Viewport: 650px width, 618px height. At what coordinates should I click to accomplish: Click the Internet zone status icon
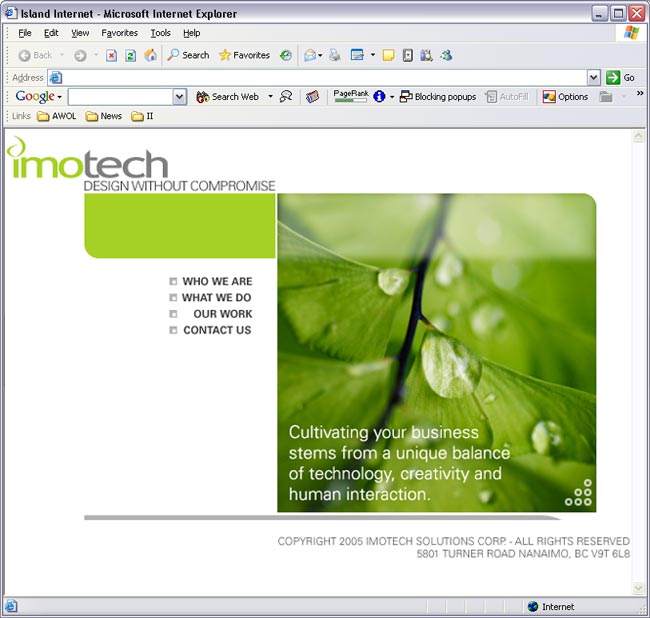(533, 606)
